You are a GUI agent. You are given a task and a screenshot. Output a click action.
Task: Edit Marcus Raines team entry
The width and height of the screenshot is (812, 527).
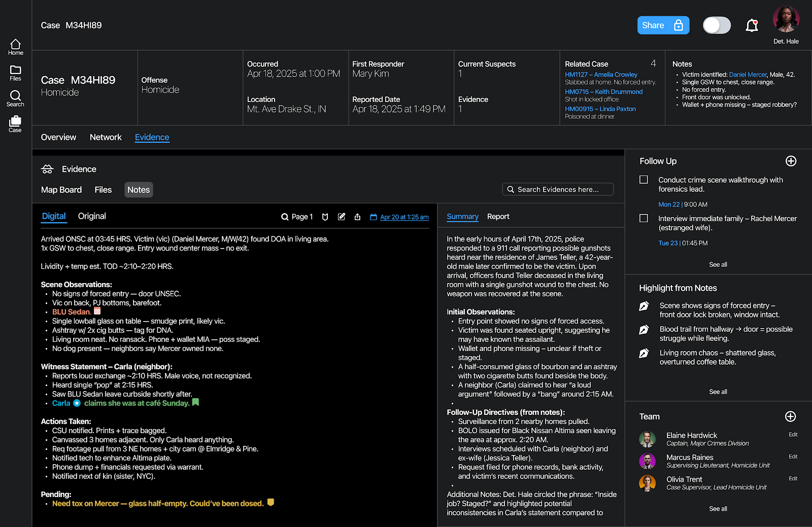793,457
